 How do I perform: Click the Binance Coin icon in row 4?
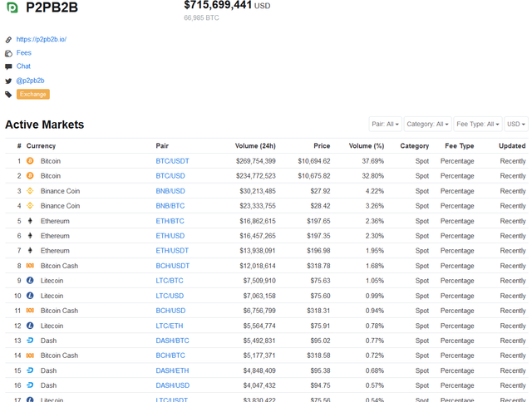point(30,206)
